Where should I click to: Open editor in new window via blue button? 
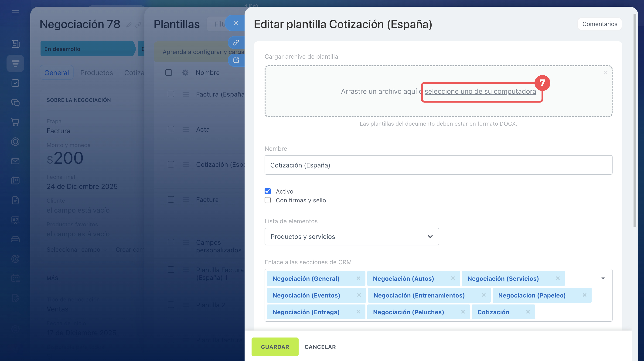(x=236, y=60)
